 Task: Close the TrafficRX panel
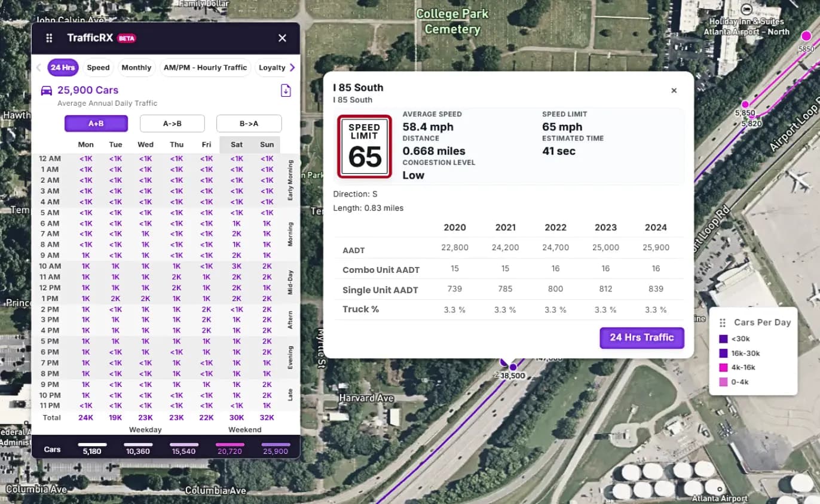[282, 38]
